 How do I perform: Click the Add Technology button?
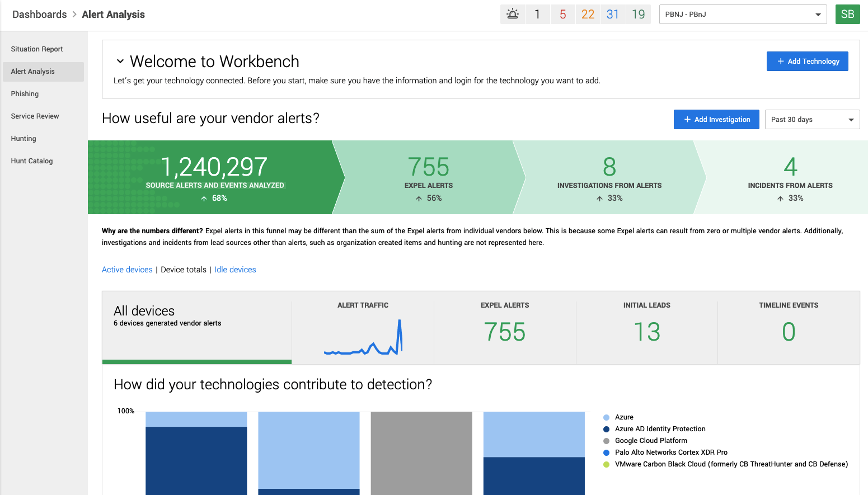tap(808, 62)
